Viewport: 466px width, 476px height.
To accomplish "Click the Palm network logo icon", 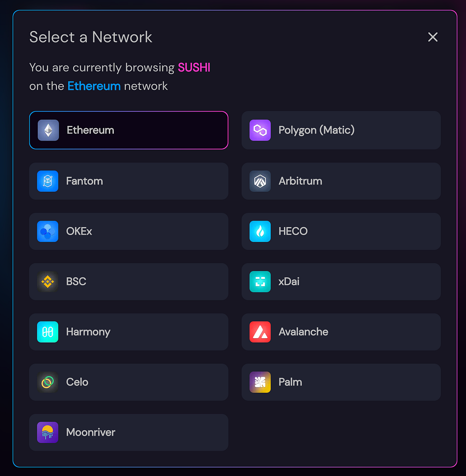I will [x=260, y=382].
